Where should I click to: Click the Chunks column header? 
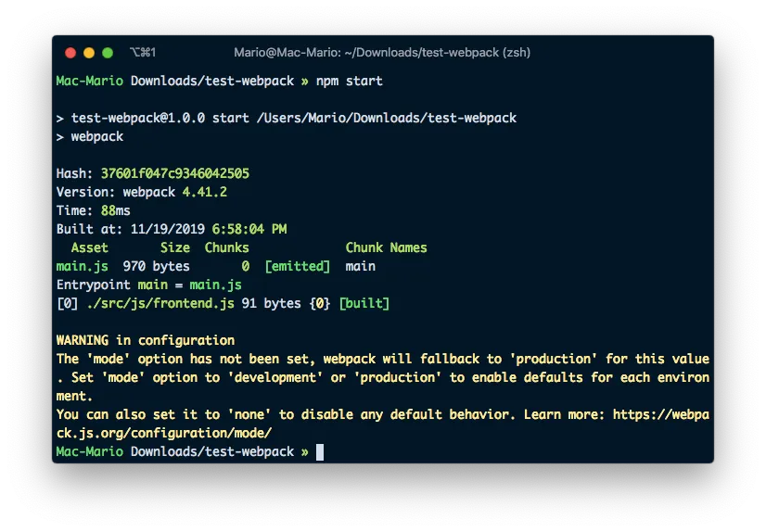[226, 247]
